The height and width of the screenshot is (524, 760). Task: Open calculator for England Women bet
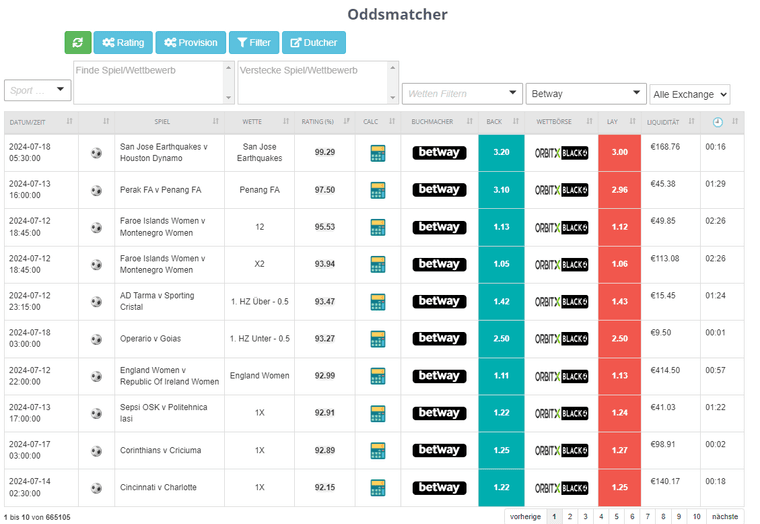(x=378, y=376)
